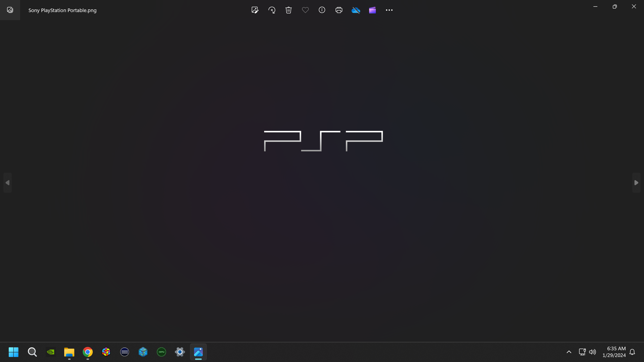Restore down the Photos window
The image size is (644, 362).
(x=614, y=7)
